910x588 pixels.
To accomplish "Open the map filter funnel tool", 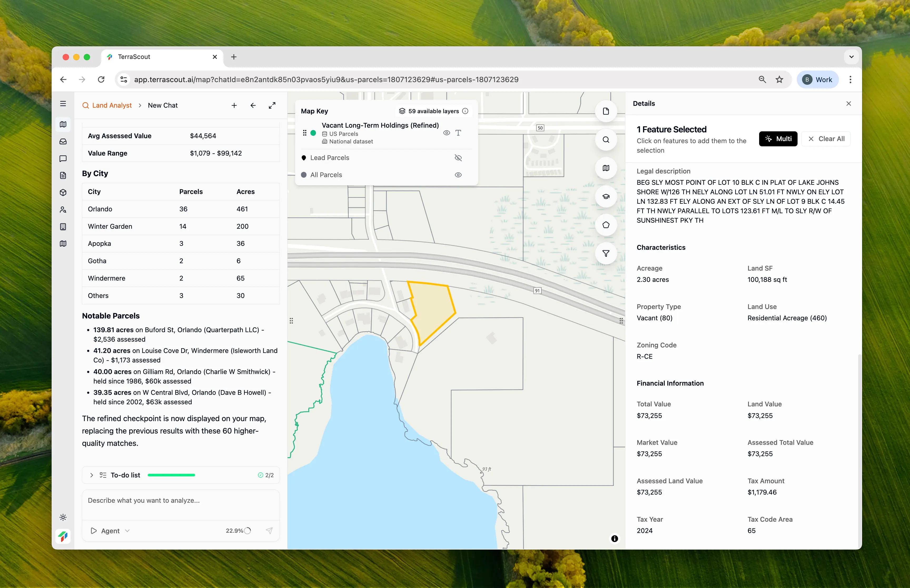I will pos(606,253).
